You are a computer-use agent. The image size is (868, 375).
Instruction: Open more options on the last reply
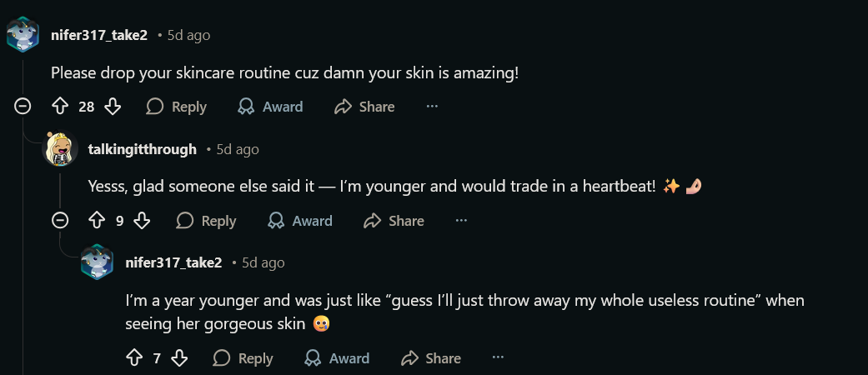click(498, 358)
